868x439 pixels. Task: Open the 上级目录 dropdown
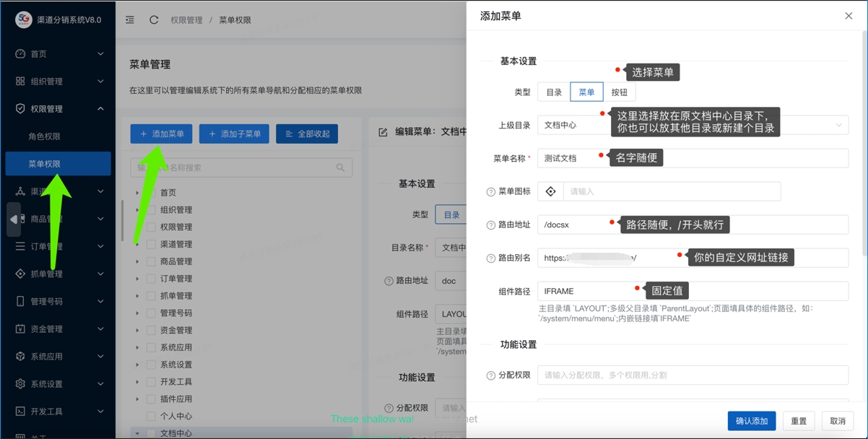click(x=692, y=125)
